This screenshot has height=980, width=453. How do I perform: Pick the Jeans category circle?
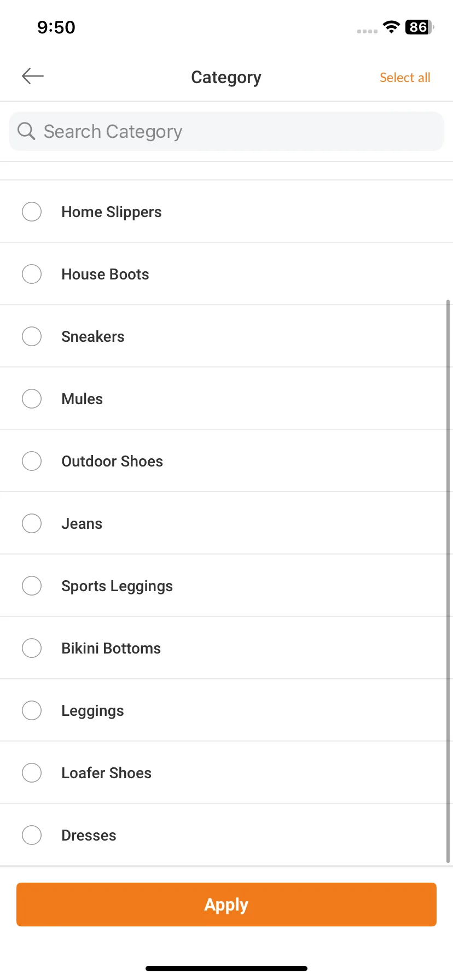(32, 523)
